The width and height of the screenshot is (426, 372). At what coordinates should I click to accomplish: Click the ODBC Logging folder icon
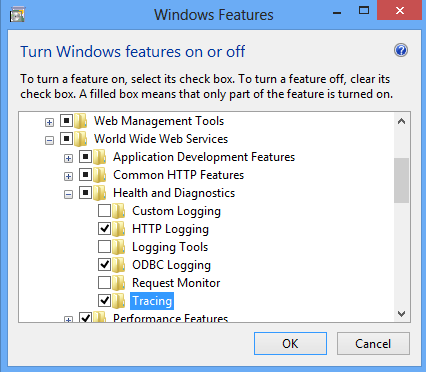tap(119, 265)
